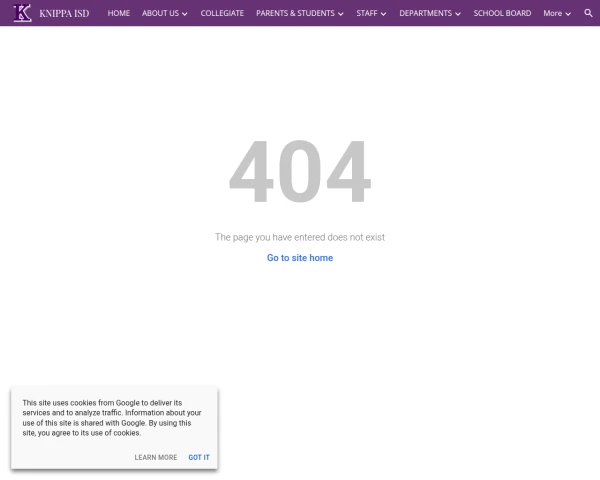
Task: Dismiss the cookie notice with GOT IT
Action: pos(199,457)
